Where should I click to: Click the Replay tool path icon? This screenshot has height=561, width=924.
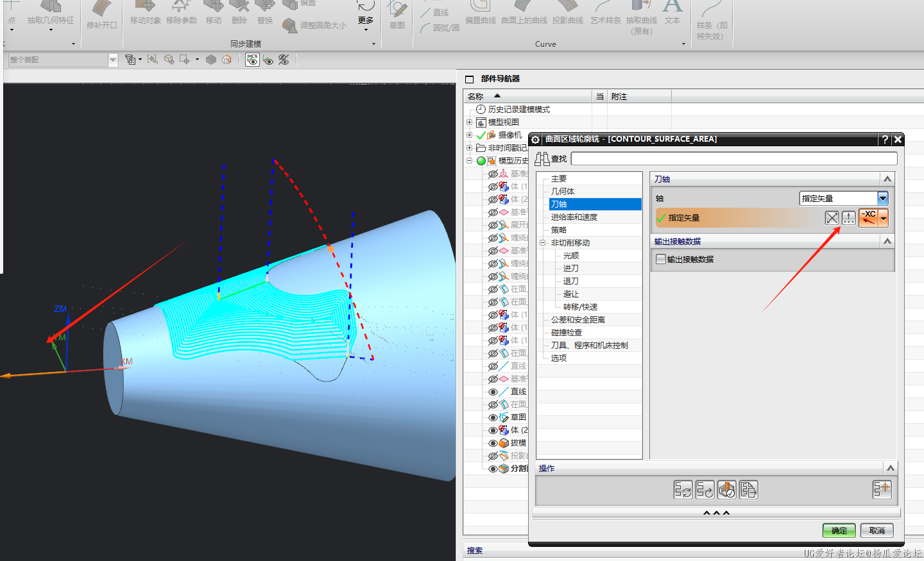(x=705, y=490)
